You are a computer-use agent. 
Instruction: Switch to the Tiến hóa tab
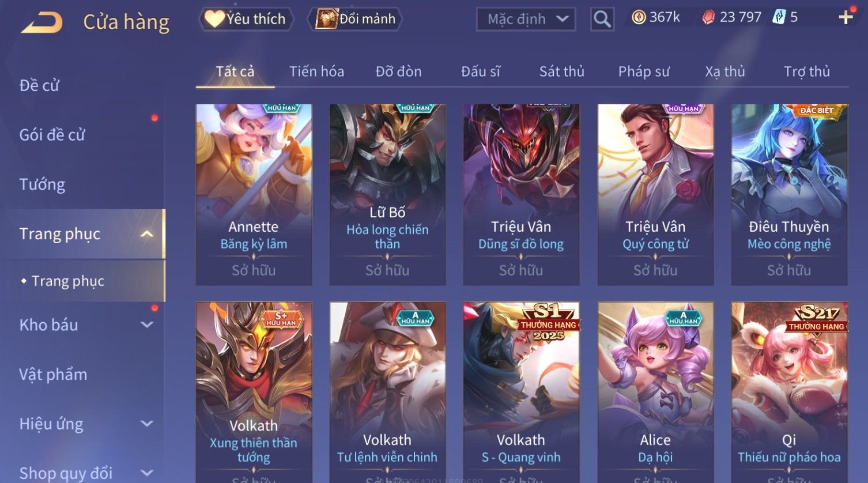point(316,71)
